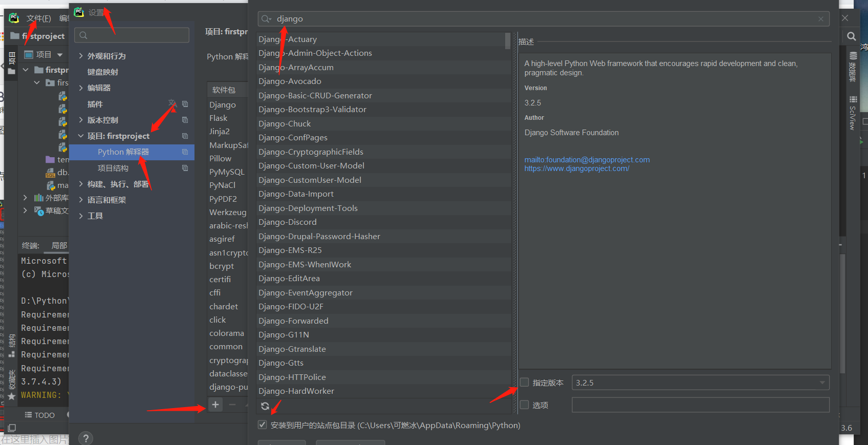Select the 插件 settings item
Image resolution: width=868 pixels, height=445 pixels.
click(x=95, y=104)
